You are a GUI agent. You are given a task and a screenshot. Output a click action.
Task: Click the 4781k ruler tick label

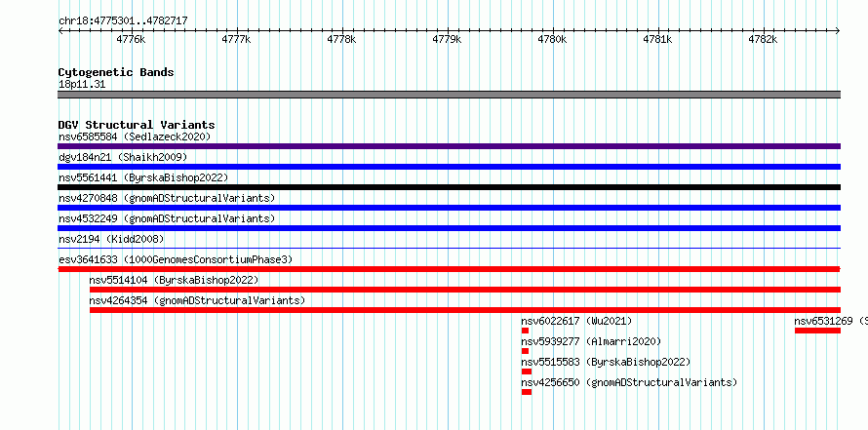click(x=657, y=39)
